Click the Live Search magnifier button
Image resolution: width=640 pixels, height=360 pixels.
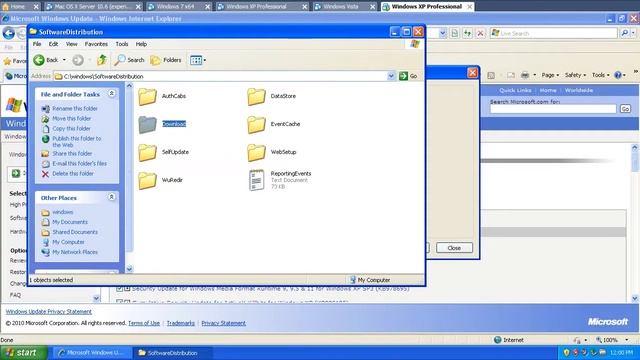point(624,33)
